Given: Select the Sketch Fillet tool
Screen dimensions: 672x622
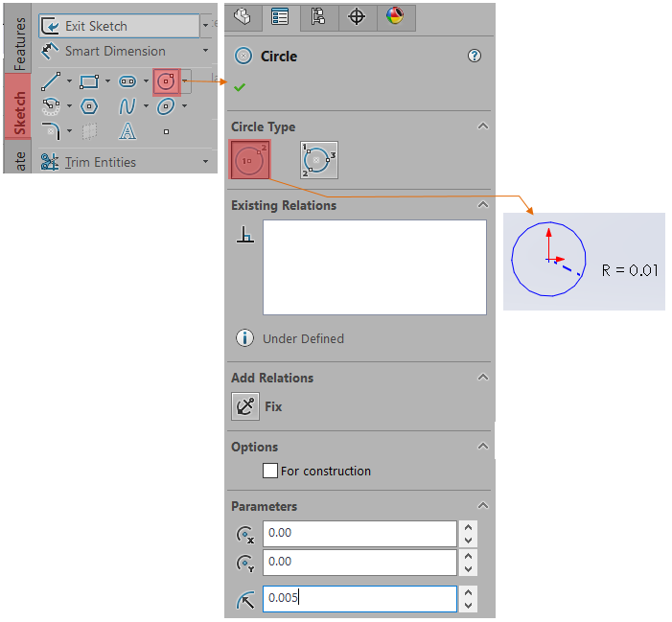Looking at the screenshot, I should [x=51, y=131].
